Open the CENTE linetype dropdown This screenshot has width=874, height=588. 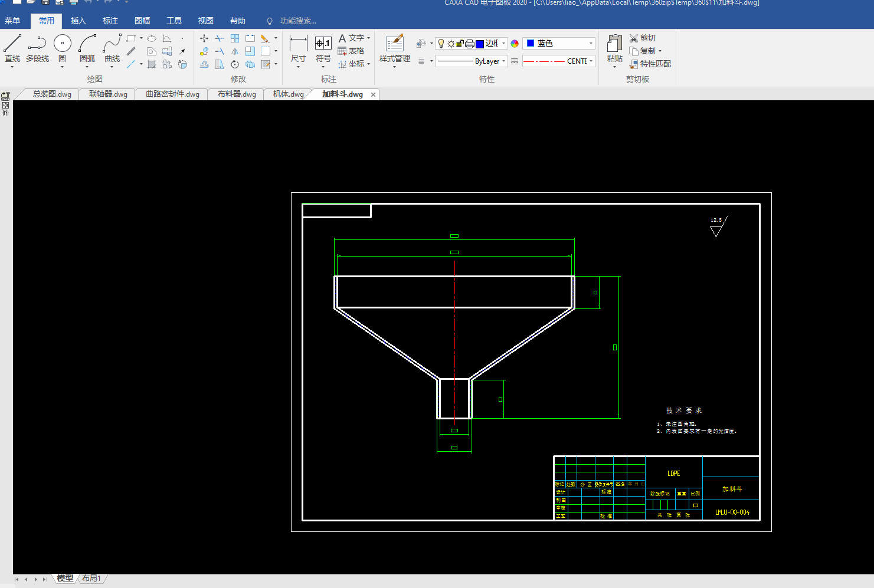click(559, 61)
